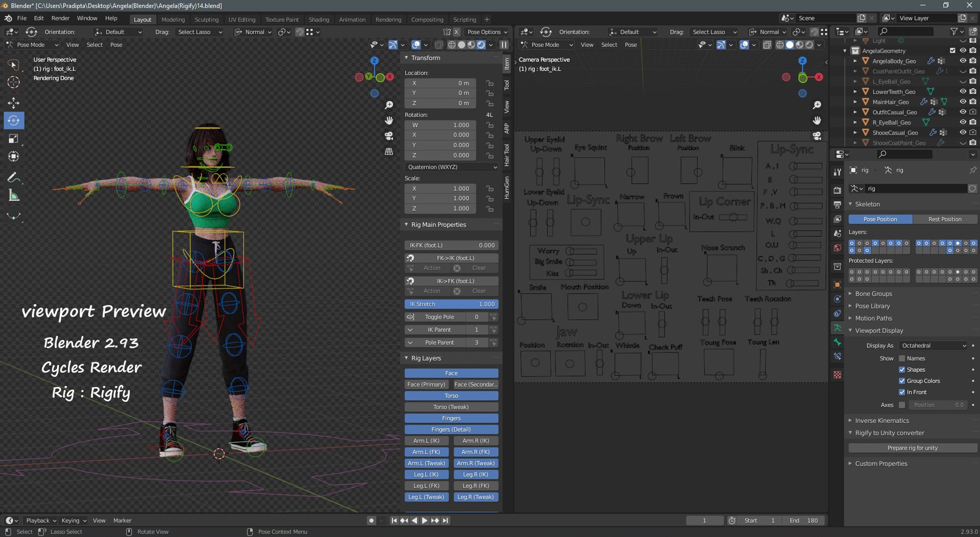Choose the combined Transform tool
980x537 pixels.
click(14, 157)
